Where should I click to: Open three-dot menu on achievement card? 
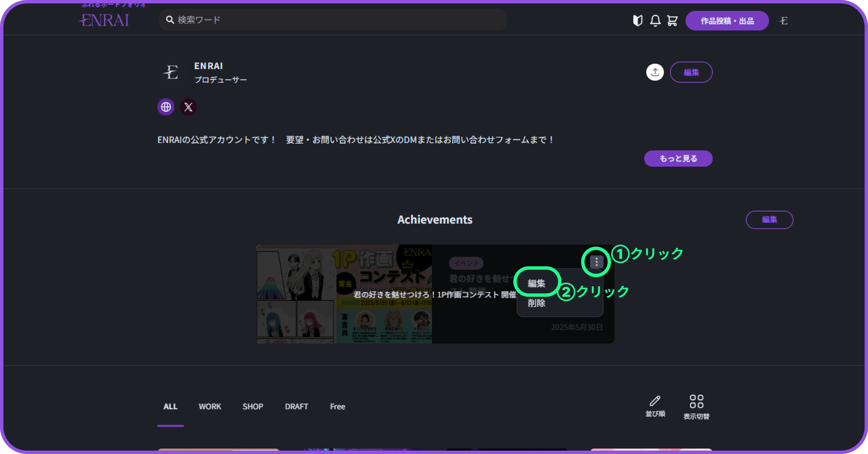coord(596,262)
